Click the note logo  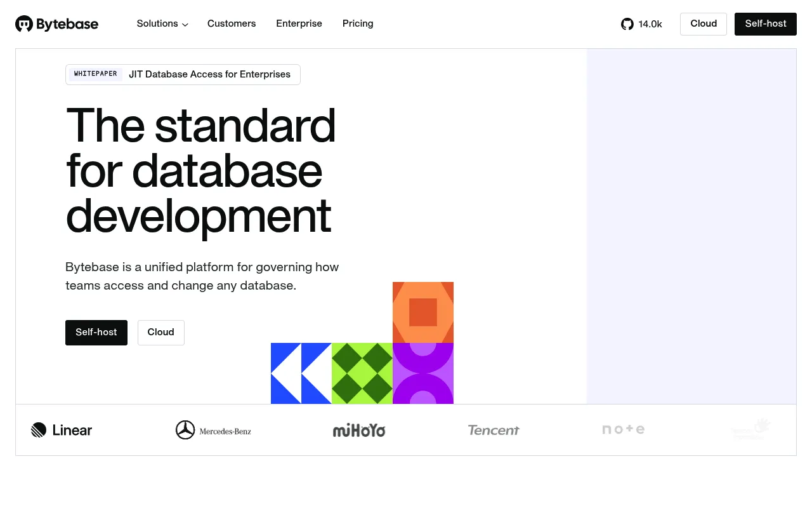tap(624, 429)
